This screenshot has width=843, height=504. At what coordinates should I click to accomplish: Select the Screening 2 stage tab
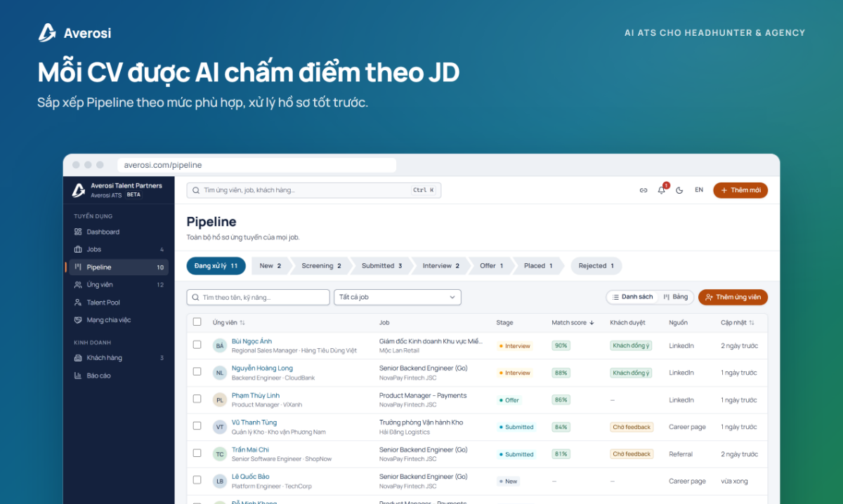pos(321,266)
